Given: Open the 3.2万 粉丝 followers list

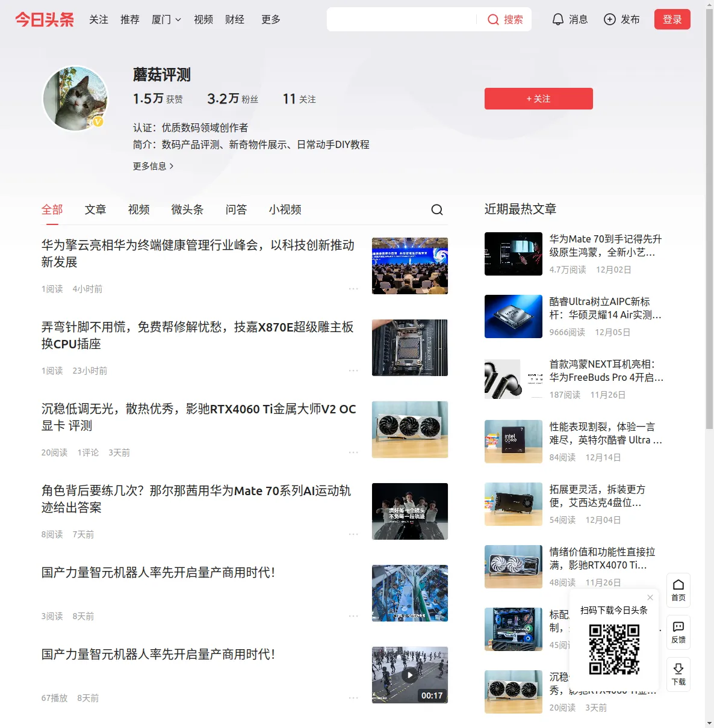Looking at the screenshot, I should click(x=232, y=99).
